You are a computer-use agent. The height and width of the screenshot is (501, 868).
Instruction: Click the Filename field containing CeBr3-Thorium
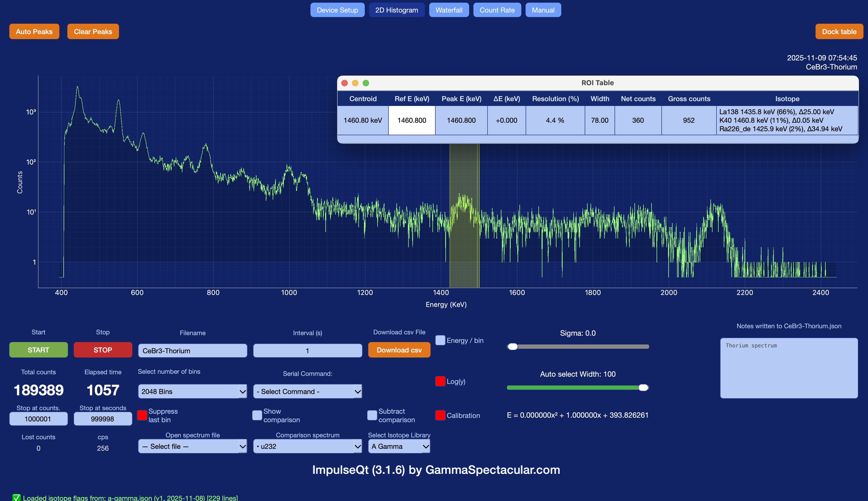193,351
